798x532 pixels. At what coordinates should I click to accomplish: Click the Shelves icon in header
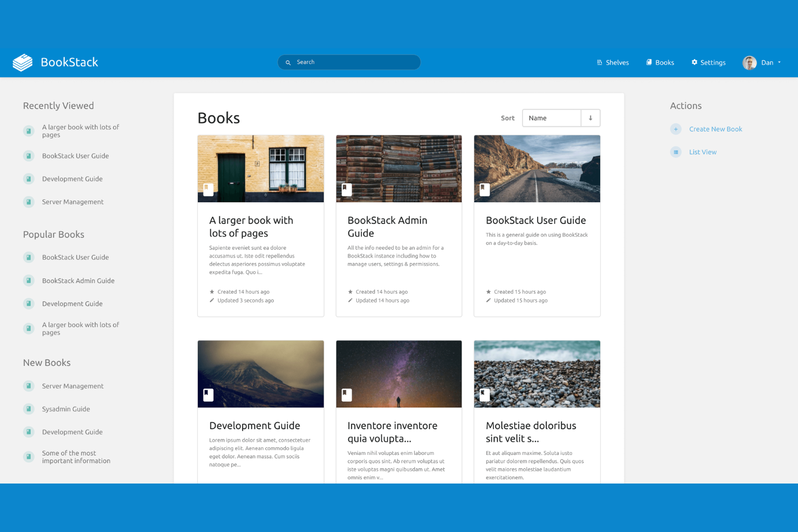(x=600, y=63)
